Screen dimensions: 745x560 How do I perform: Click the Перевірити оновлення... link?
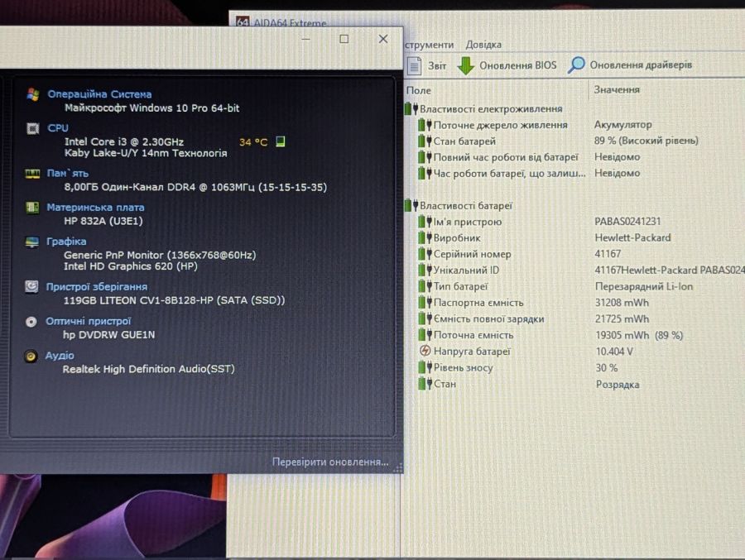330,462
